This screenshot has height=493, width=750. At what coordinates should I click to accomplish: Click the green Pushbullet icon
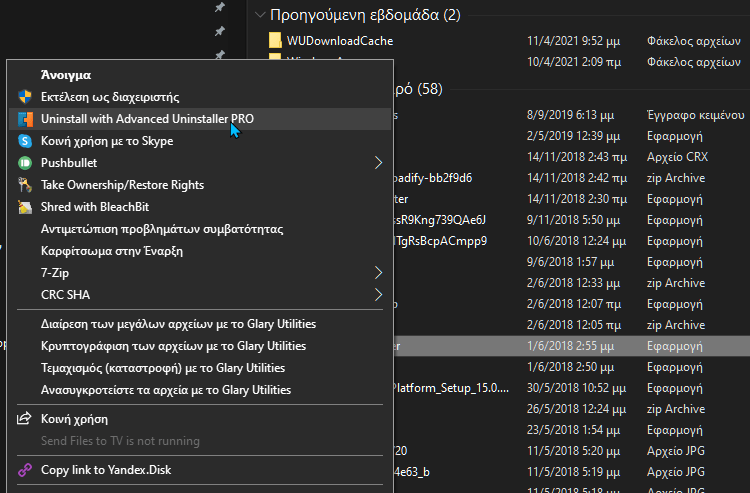point(25,163)
